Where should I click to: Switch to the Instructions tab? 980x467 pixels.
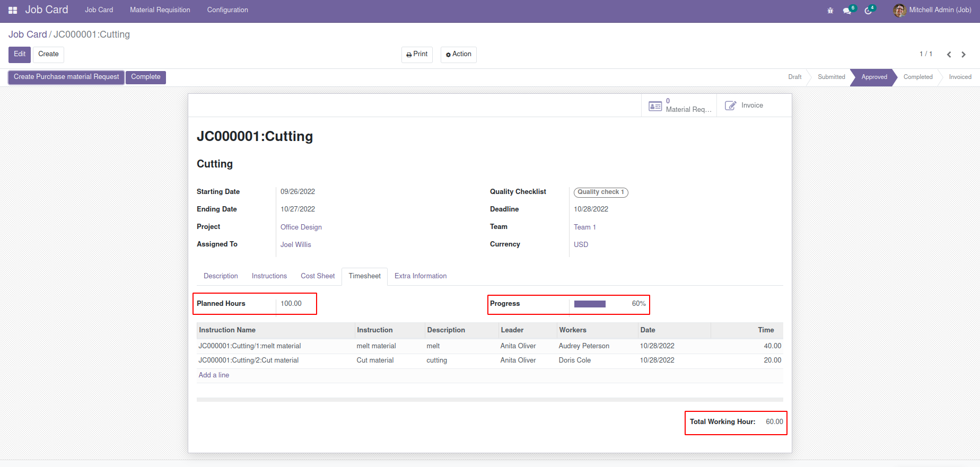coord(269,276)
